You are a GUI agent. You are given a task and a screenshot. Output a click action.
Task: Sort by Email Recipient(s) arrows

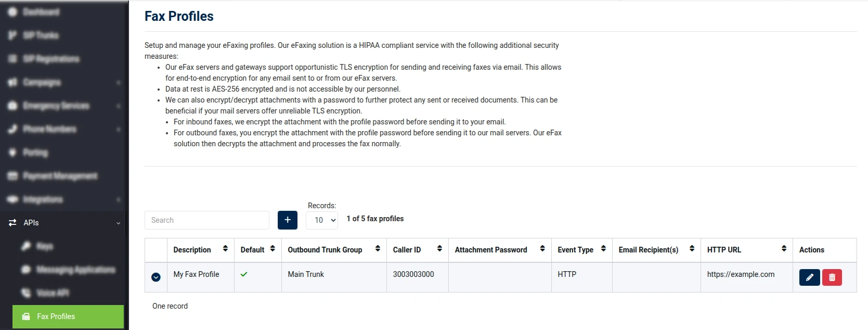(x=692, y=249)
